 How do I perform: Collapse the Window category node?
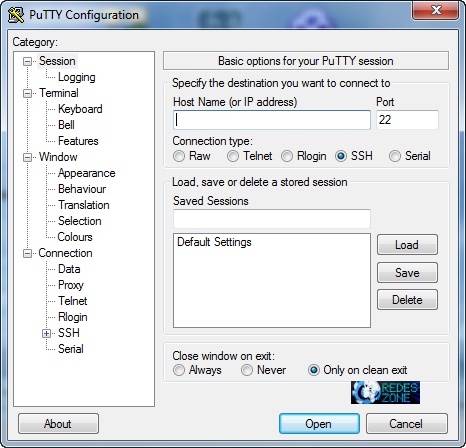click(x=27, y=157)
